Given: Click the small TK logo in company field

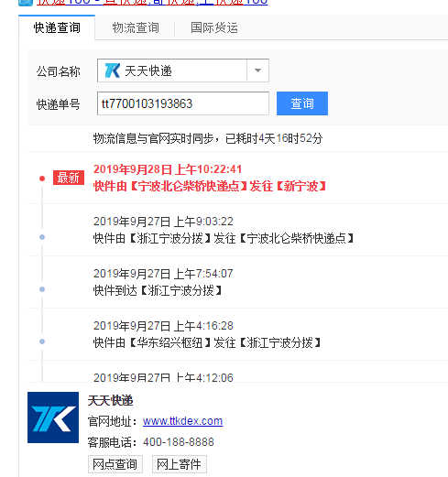Looking at the screenshot, I should 112,70.
